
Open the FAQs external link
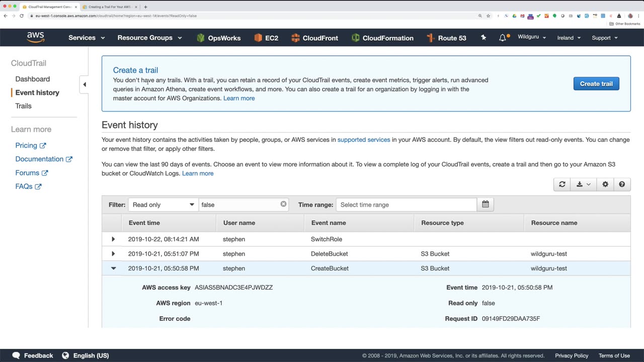point(28,186)
